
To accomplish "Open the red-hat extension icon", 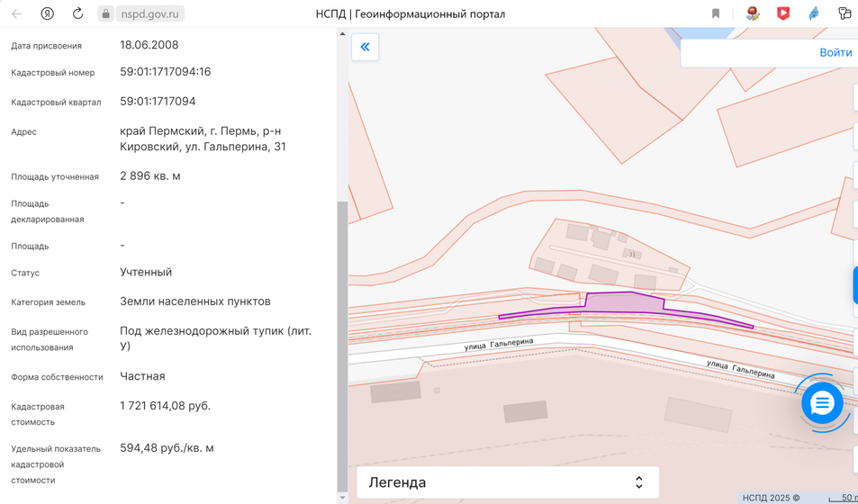I will tap(754, 13).
